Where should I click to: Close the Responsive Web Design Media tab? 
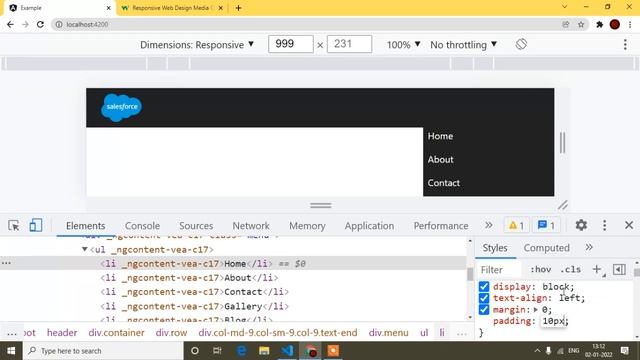[221, 8]
